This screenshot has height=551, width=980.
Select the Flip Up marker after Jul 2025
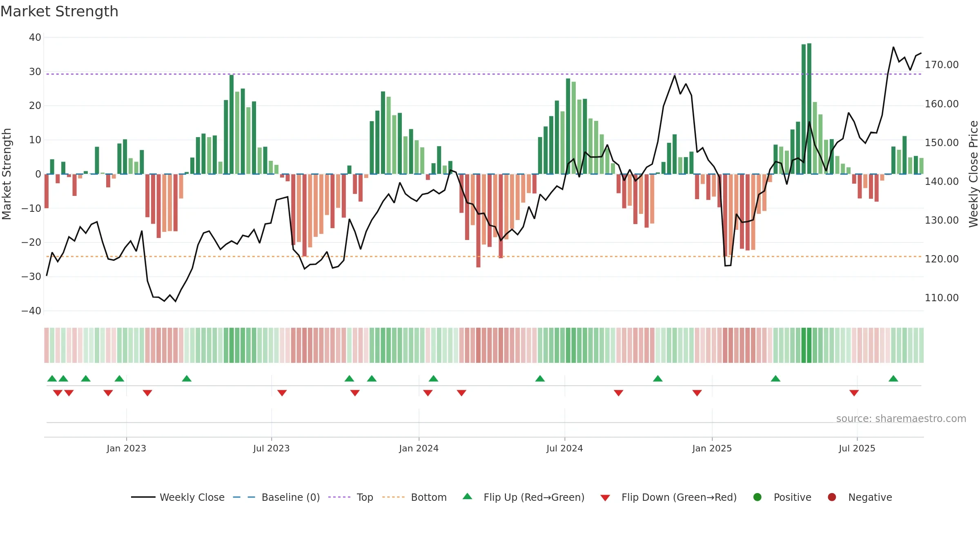[893, 378]
